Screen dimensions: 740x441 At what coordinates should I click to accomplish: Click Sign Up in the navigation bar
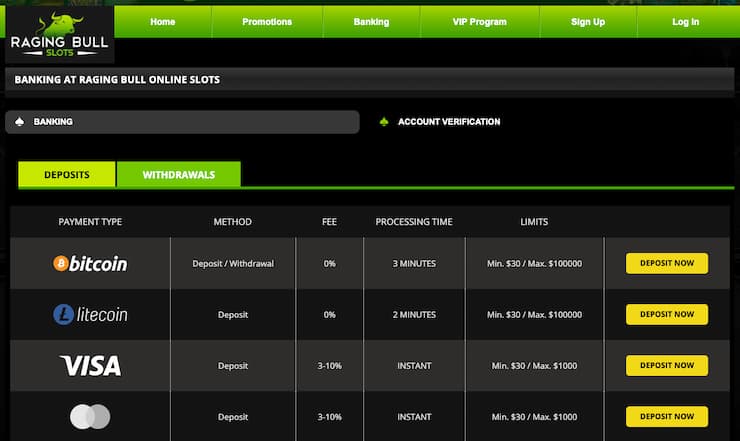pyautogui.click(x=588, y=22)
